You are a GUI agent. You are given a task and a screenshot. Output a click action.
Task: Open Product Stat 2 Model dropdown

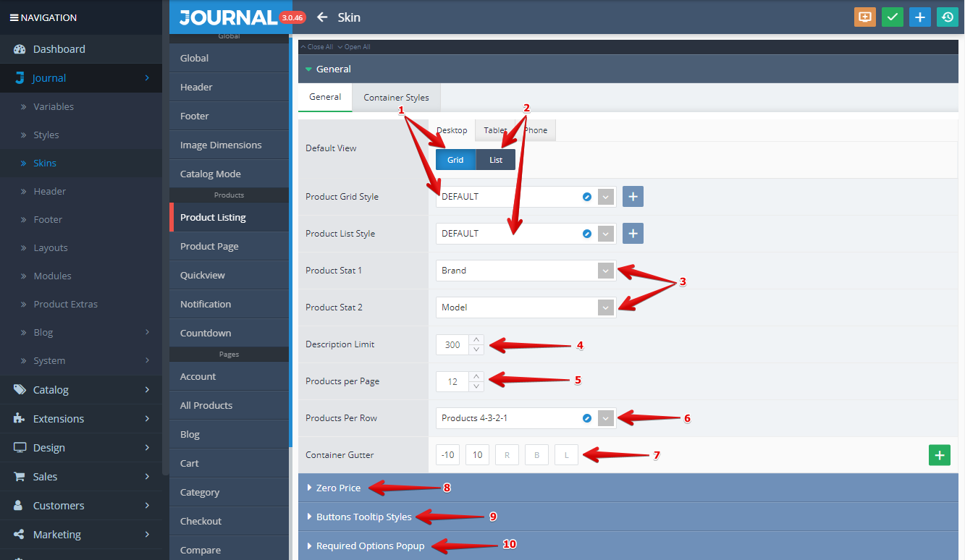pos(526,307)
